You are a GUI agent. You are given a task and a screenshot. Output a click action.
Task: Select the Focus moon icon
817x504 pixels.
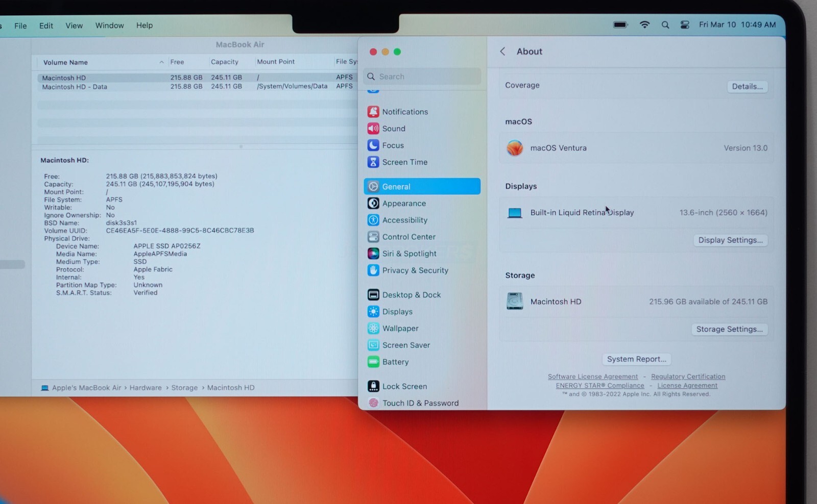[x=373, y=145]
